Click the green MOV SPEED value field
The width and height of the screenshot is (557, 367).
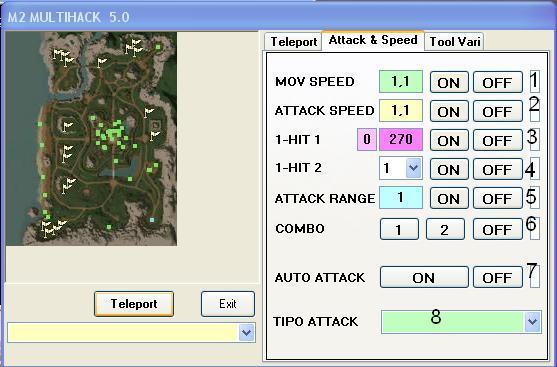click(401, 82)
